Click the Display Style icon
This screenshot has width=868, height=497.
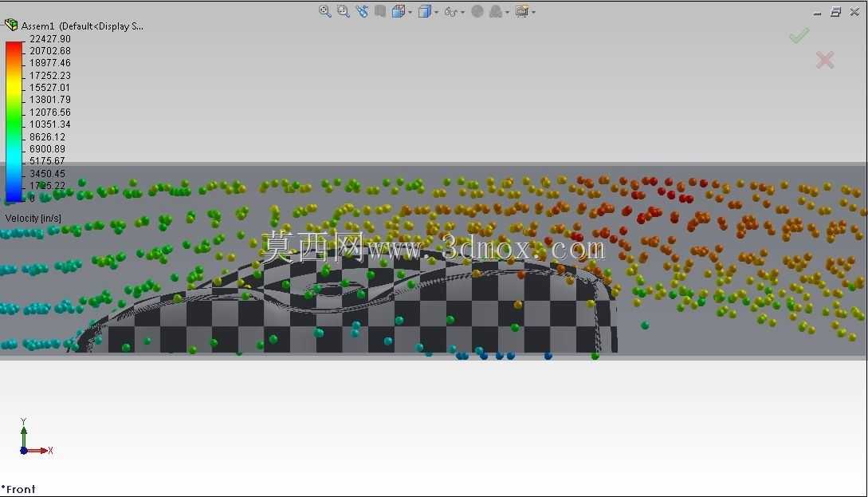425,11
